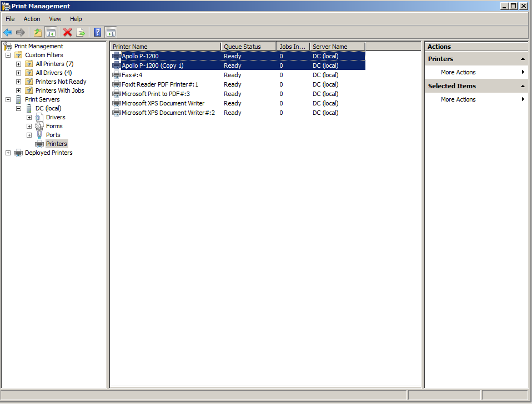Sort by the Jobs In... column header
The image size is (532, 404).
pos(293,47)
